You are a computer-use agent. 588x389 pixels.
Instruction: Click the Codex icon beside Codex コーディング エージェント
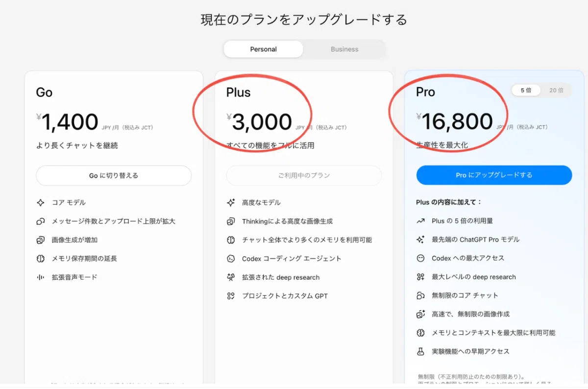tap(231, 258)
